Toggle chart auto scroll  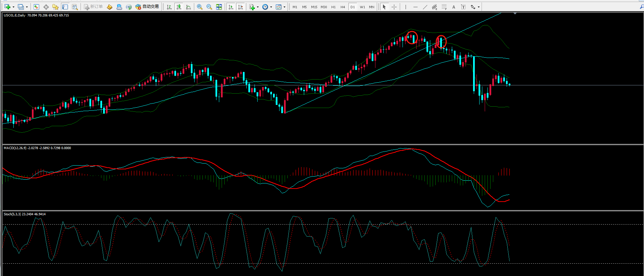click(231, 7)
